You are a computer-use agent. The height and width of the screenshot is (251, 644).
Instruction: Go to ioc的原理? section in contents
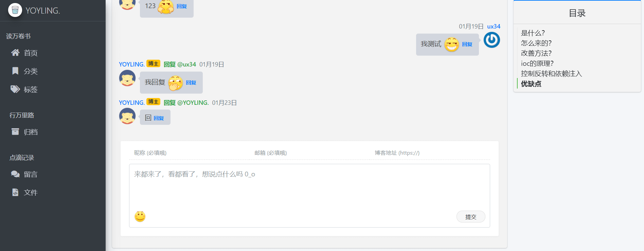537,63
